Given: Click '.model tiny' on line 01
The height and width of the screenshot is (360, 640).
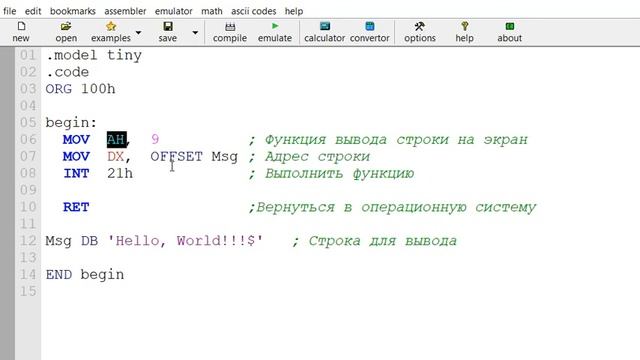Looking at the screenshot, I should [x=94, y=55].
